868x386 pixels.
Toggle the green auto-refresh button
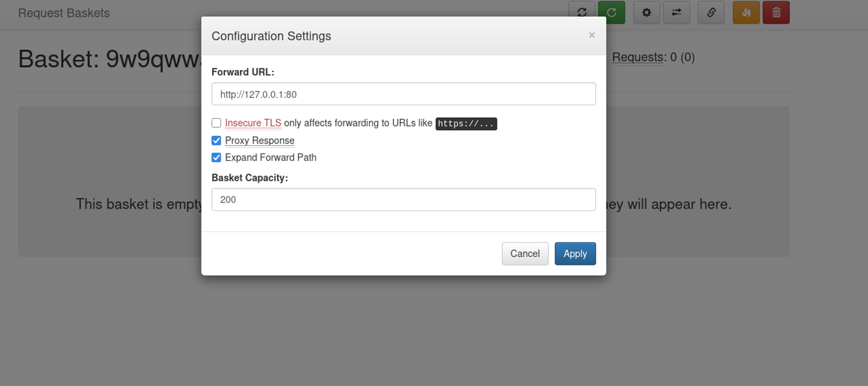[x=611, y=12]
